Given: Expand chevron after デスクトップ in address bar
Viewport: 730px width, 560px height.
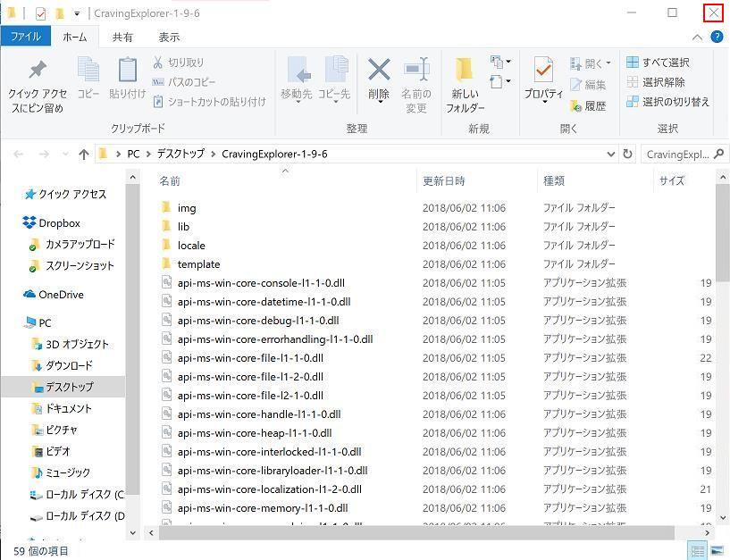Looking at the screenshot, I should coord(214,155).
